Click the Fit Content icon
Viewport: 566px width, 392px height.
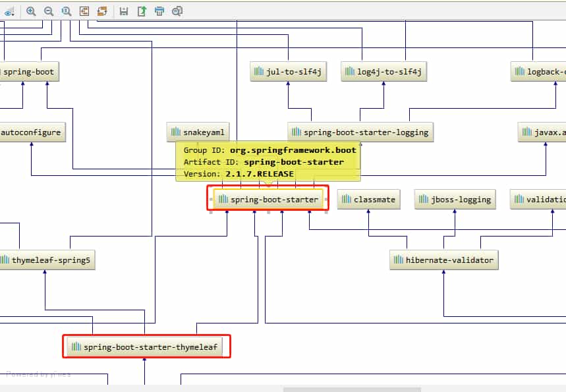point(84,12)
